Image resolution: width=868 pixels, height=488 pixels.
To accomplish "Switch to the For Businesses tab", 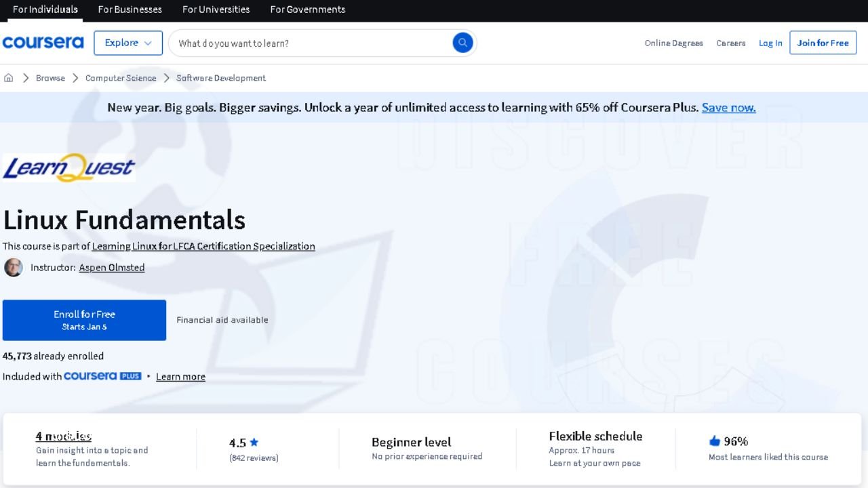I will pos(130,9).
